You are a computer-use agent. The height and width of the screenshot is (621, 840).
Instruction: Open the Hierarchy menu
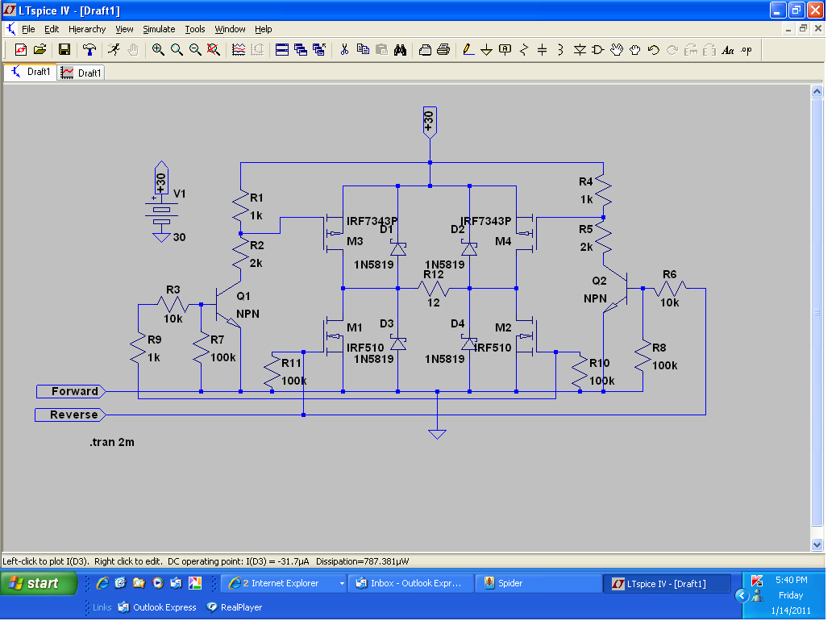coord(87,29)
